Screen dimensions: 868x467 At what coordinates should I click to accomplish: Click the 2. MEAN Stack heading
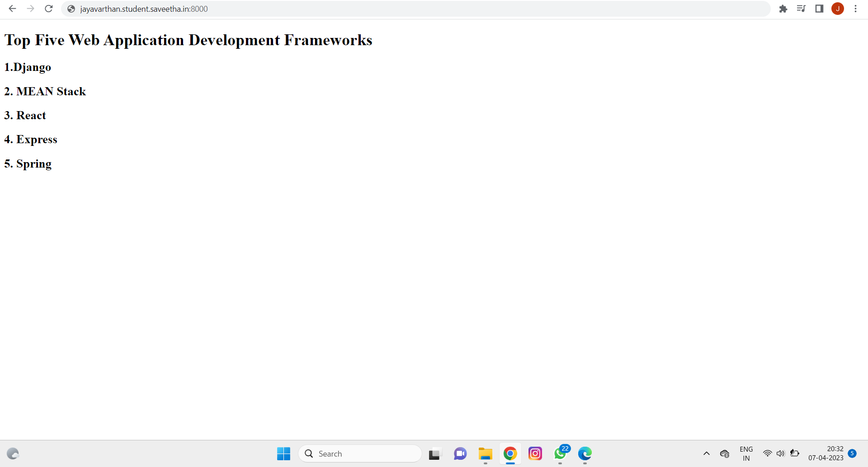(45, 91)
